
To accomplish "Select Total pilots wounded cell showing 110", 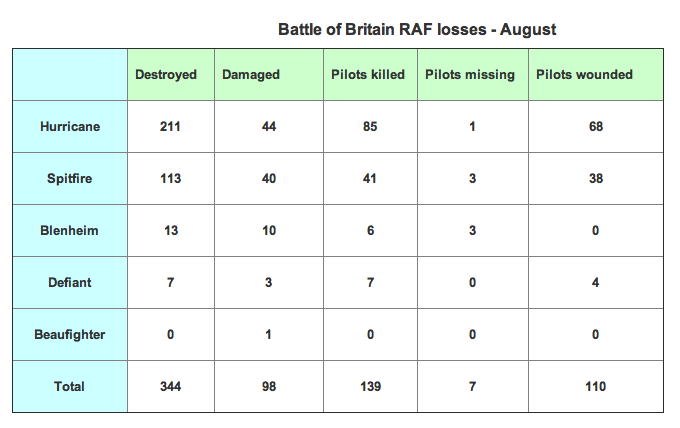I will click(x=596, y=387).
